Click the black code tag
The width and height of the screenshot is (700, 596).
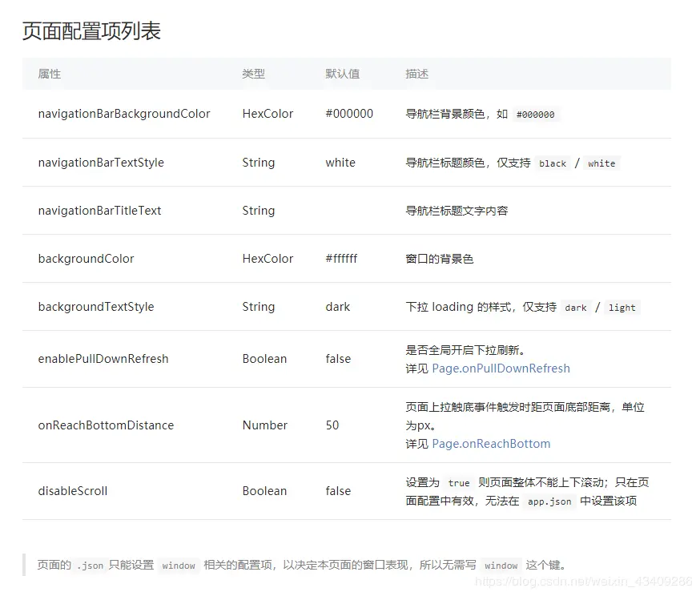point(553,163)
